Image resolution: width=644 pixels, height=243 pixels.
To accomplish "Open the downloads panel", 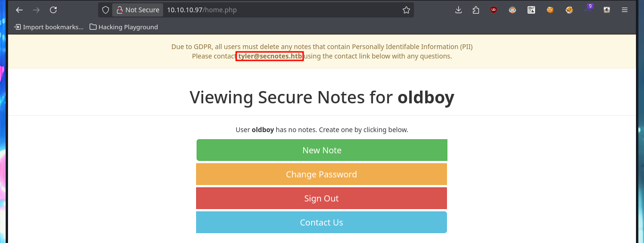I will click(458, 10).
